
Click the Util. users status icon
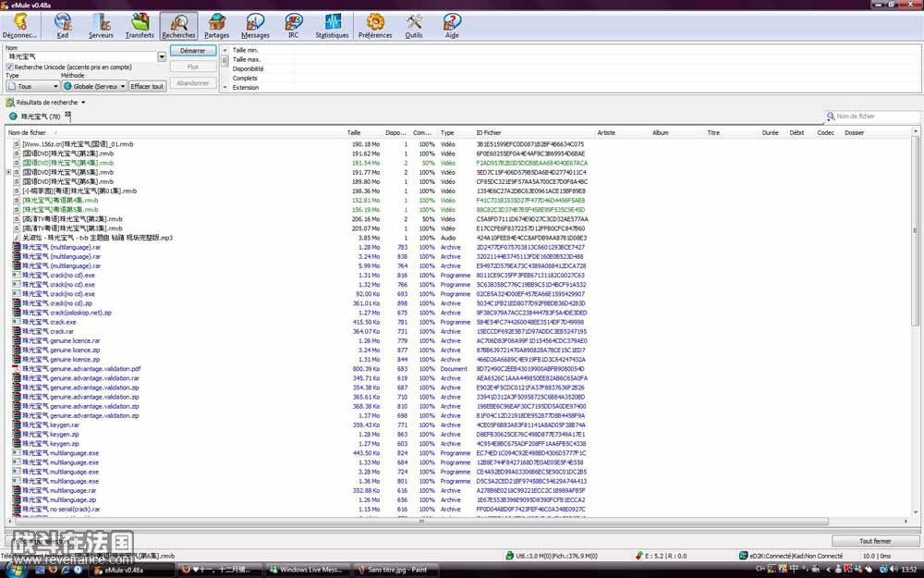pos(509,556)
